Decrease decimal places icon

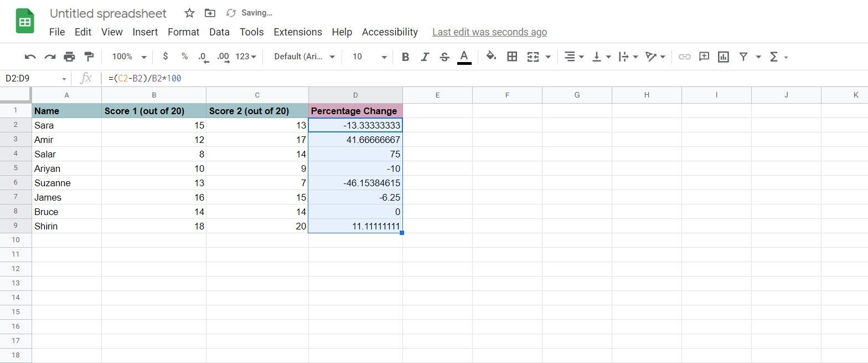203,57
